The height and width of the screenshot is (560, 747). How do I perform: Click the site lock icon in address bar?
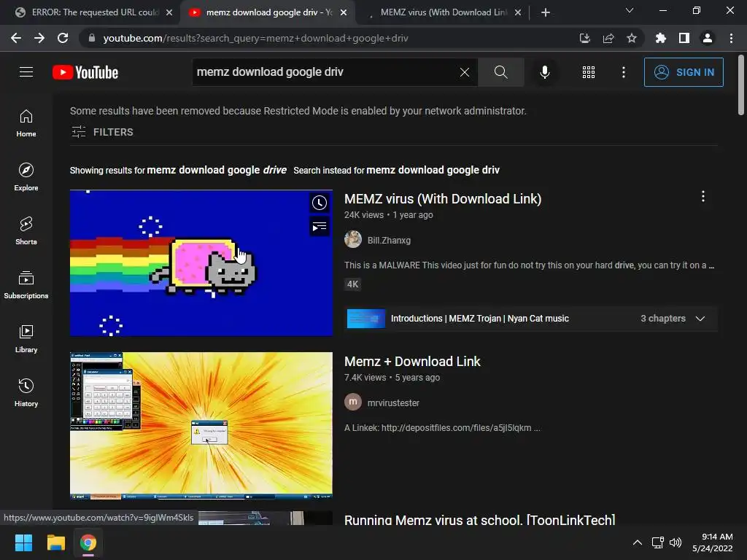point(92,38)
